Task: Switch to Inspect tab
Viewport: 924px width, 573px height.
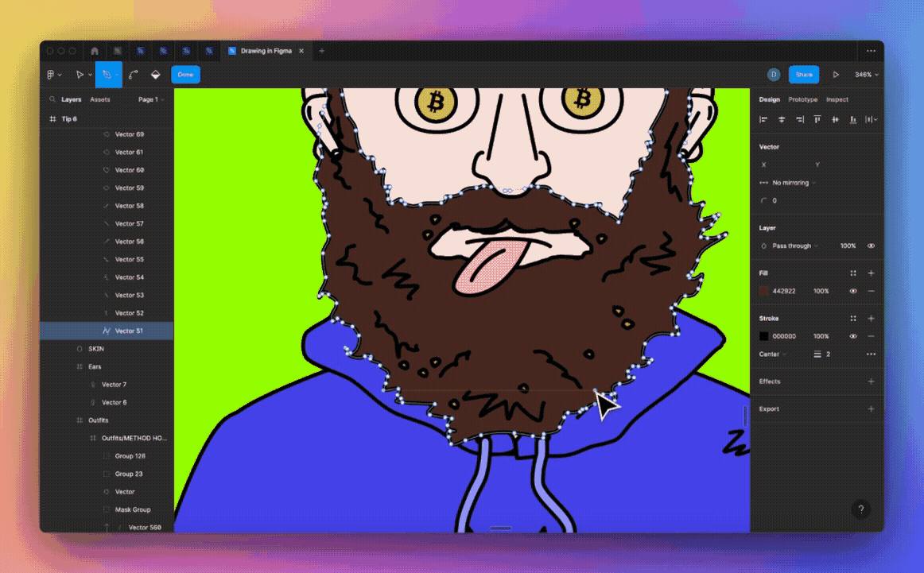Action: tap(837, 99)
